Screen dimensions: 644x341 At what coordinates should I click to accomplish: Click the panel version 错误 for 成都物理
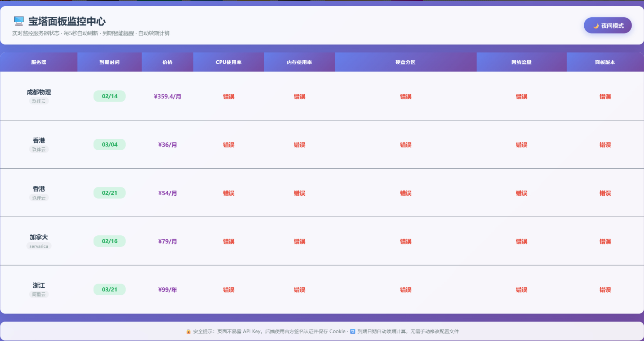(x=605, y=96)
